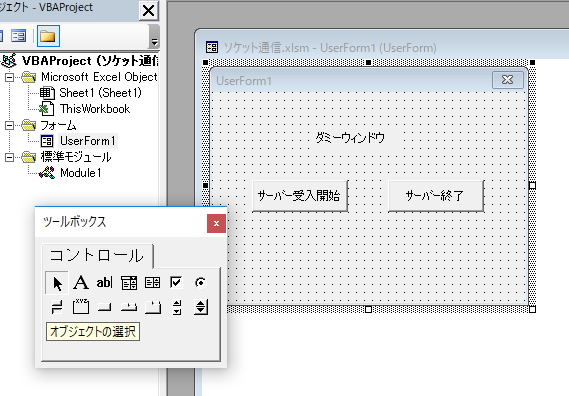This screenshot has width=569, height=396.
Task: Select UserForm1 in project tree
Action: [x=87, y=141]
